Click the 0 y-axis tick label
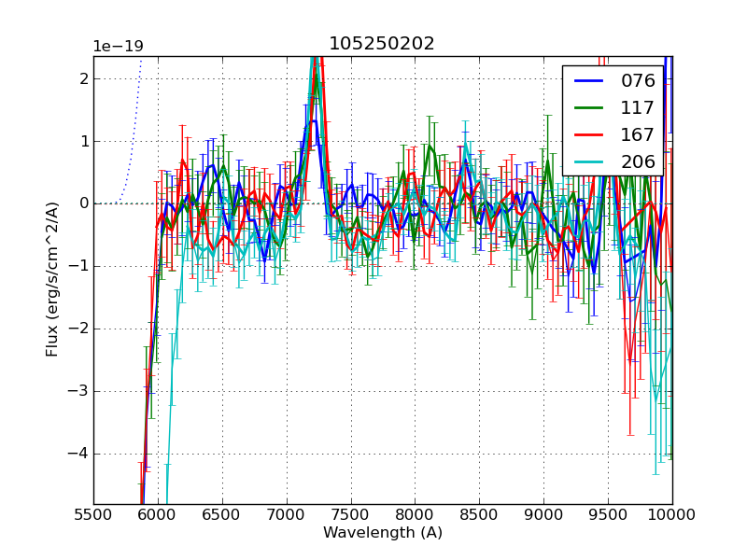The width and height of the screenshot is (747, 560). tap(83, 203)
